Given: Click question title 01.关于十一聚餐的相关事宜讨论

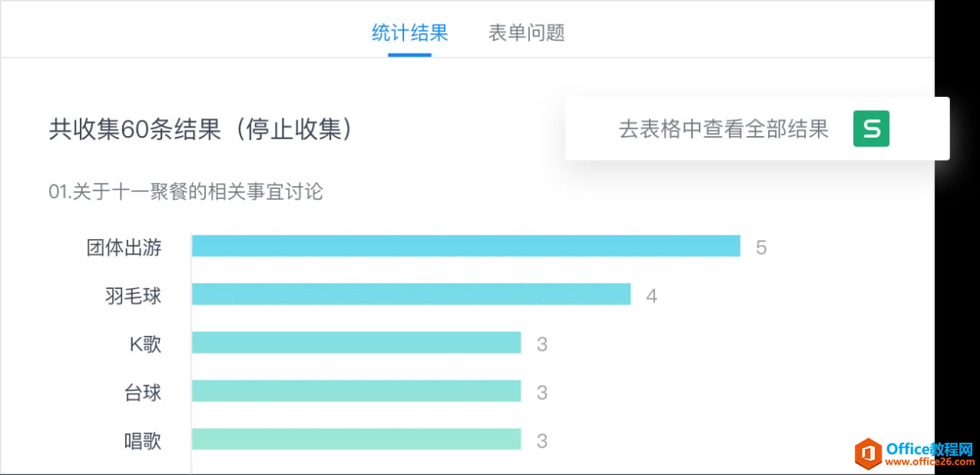Looking at the screenshot, I should tap(186, 191).
